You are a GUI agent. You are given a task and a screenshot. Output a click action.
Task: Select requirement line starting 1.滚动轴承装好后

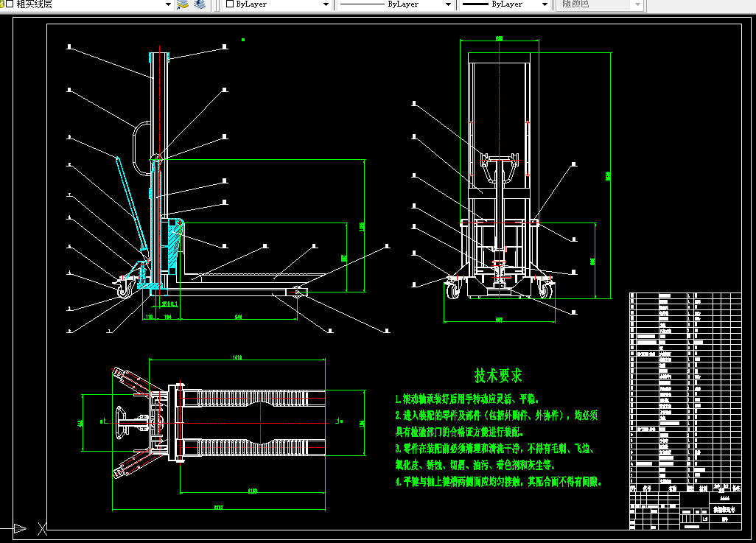(x=466, y=399)
